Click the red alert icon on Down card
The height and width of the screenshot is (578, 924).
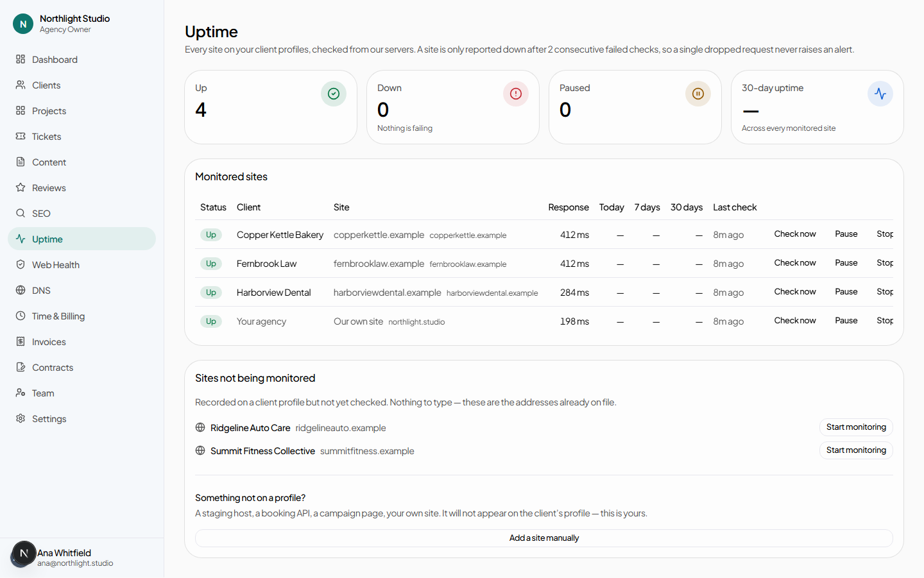tap(516, 94)
